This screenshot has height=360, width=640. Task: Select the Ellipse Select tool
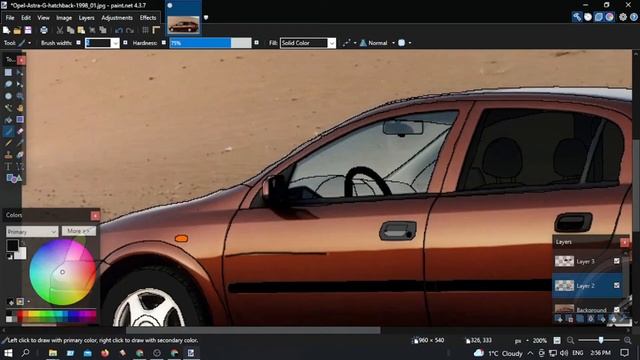point(8,96)
